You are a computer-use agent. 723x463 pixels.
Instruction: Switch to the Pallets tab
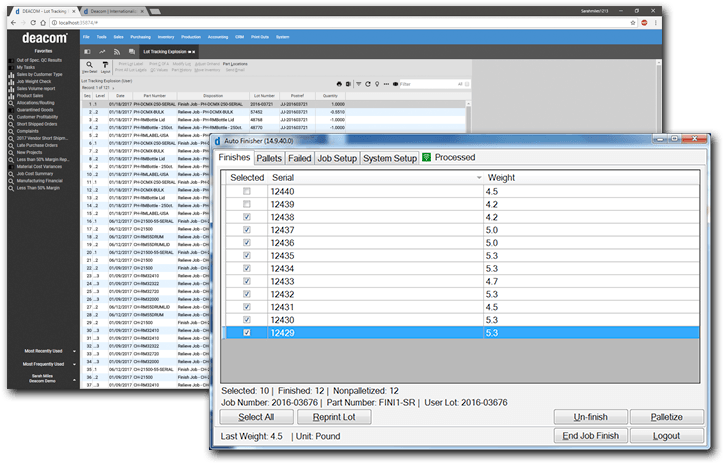coord(269,158)
